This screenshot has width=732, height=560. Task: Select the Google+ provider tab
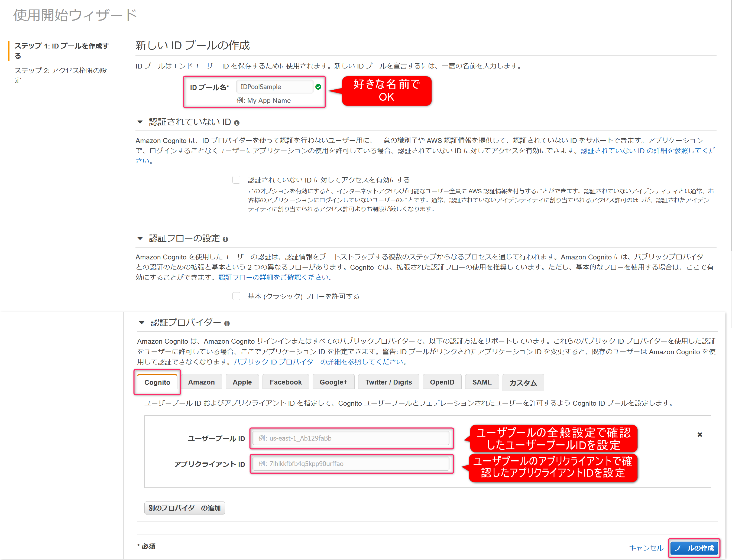[x=333, y=382]
